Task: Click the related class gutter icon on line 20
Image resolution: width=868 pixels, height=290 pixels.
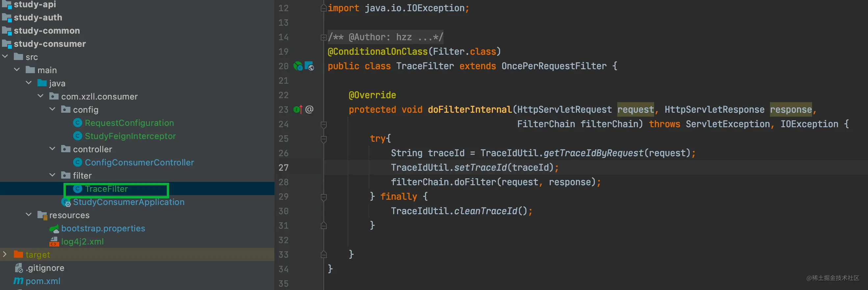Action: (x=309, y=66)
